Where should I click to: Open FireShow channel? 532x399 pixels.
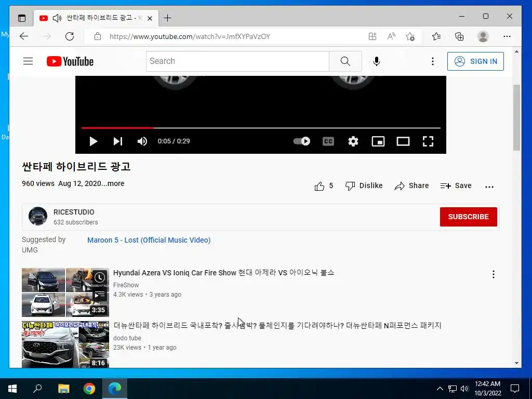(x=126, y=285)
